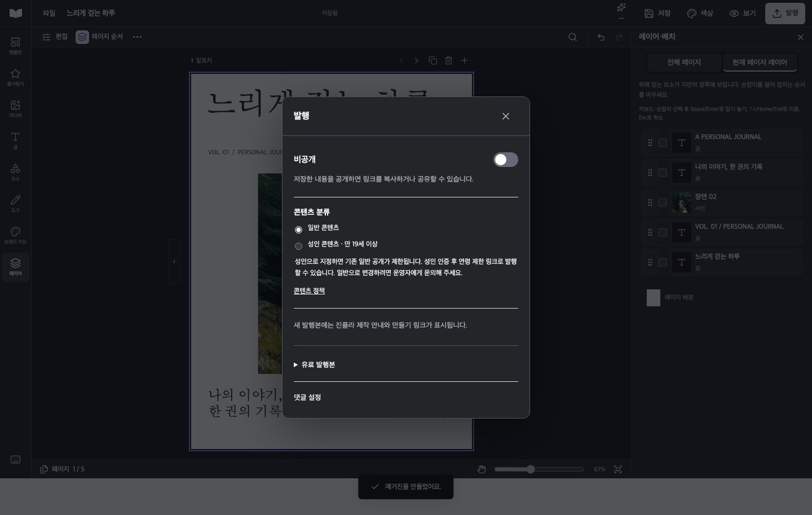
Task: Select the 글 text tool in sidebar
Action: [x=15, y=140]
